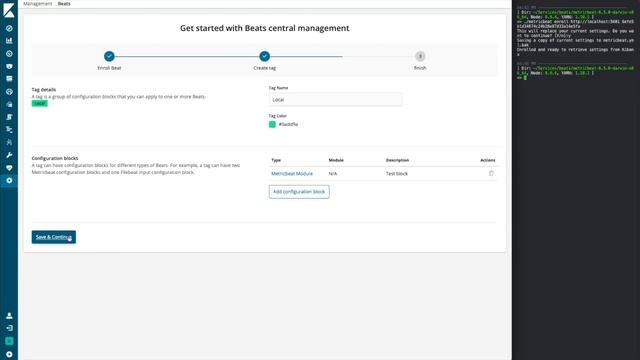The image size is (640, 360).
Task: Open Machine Learning icon in the sidebar
Action: pos(9,91)
